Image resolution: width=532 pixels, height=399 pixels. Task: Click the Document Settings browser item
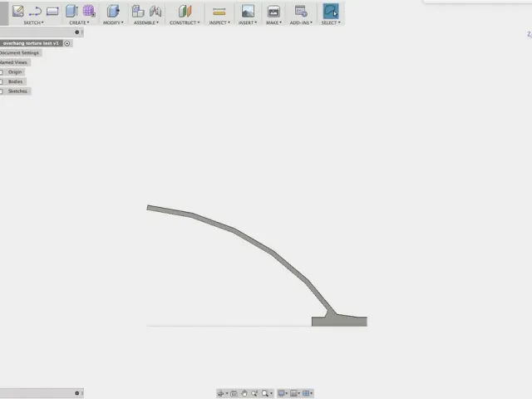20,53
